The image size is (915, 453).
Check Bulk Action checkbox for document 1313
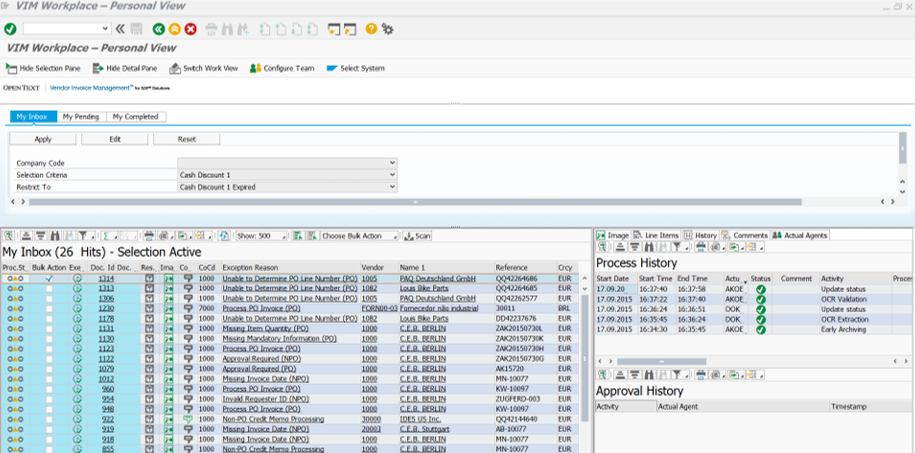(x=49, y=288)
